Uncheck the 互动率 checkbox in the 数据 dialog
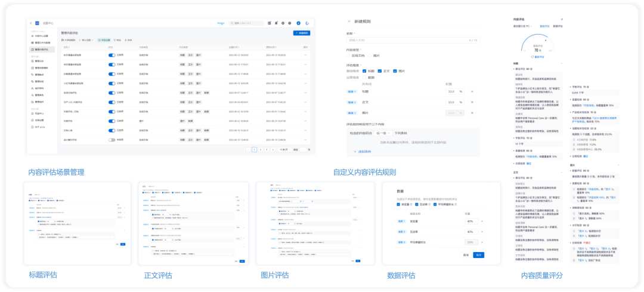 tap(416, 204)
